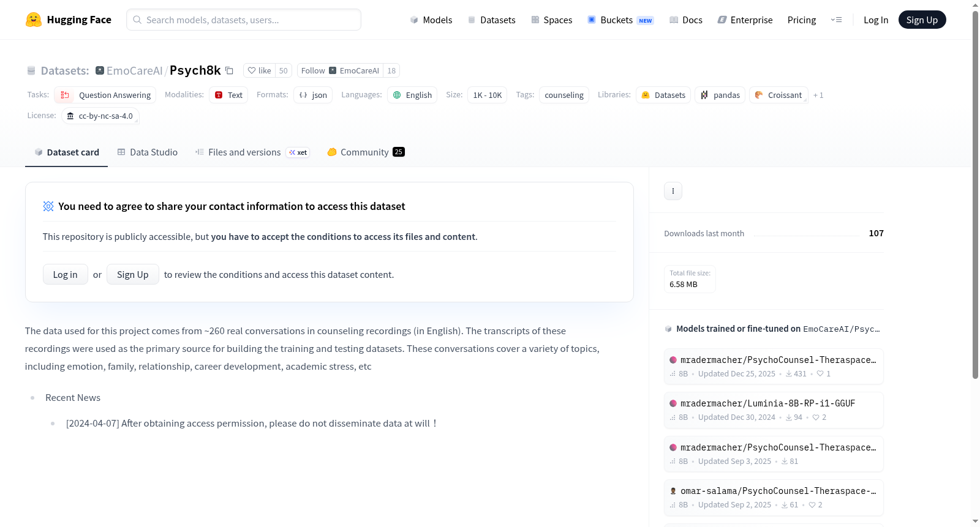
Task: Select the counseling tag
Action: pyautogui.click(x=564, y=95)
